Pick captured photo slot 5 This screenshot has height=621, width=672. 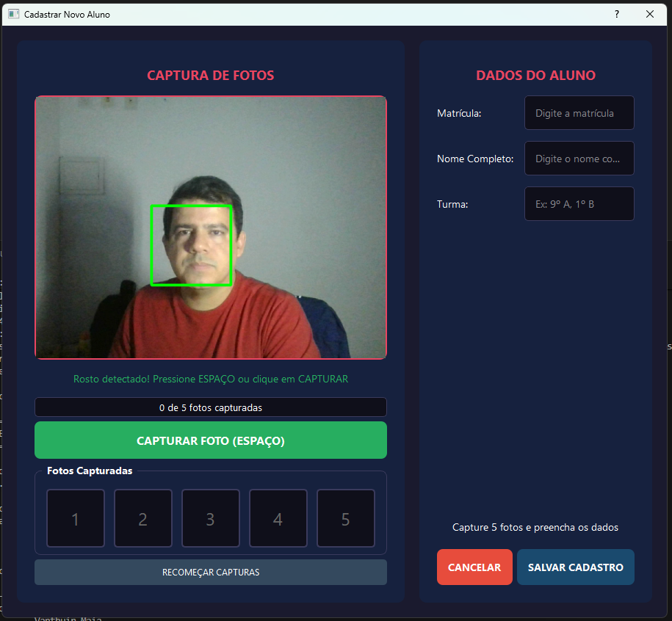click(346, 519)
